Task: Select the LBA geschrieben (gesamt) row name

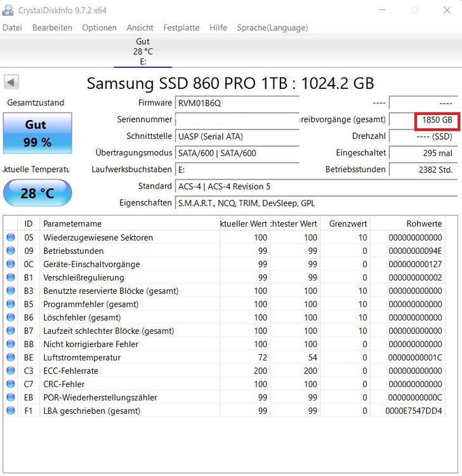Action: 91,411
